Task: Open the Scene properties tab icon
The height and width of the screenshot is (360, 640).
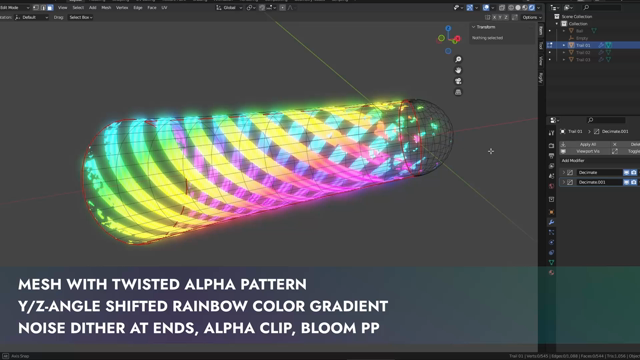Action: (x=551, y=176)
